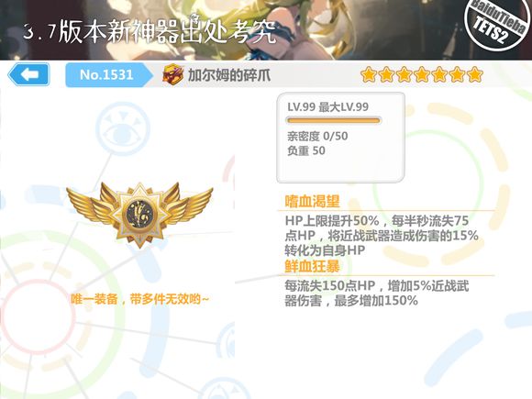Click the orange level experience bar
The image size is (532, 399).
point(334,120)
